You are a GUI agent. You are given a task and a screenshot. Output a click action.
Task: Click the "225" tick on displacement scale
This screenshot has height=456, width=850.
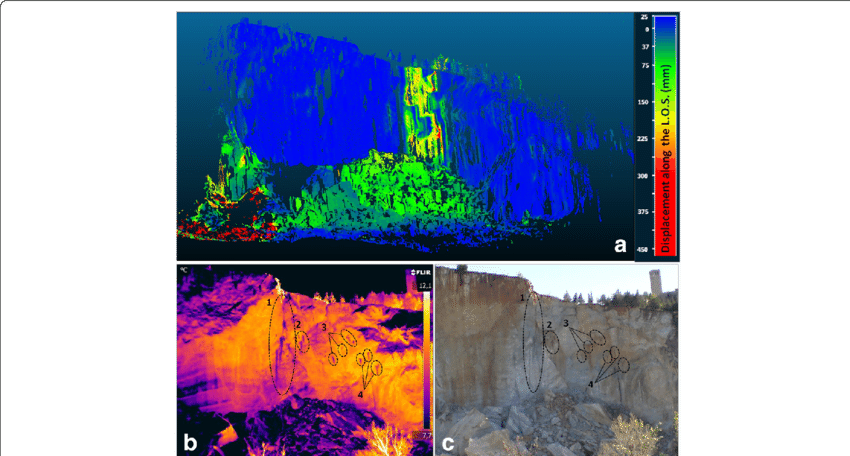click(x=644, y=139)
